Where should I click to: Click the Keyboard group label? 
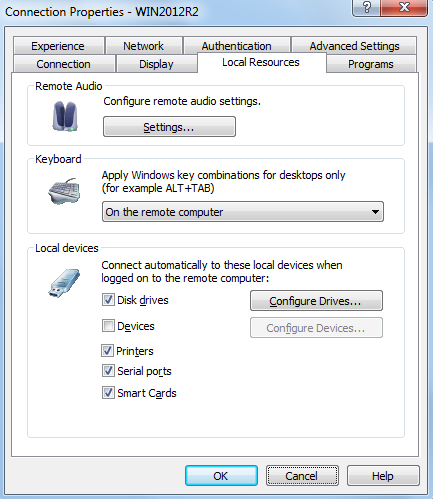click(58, 159)
